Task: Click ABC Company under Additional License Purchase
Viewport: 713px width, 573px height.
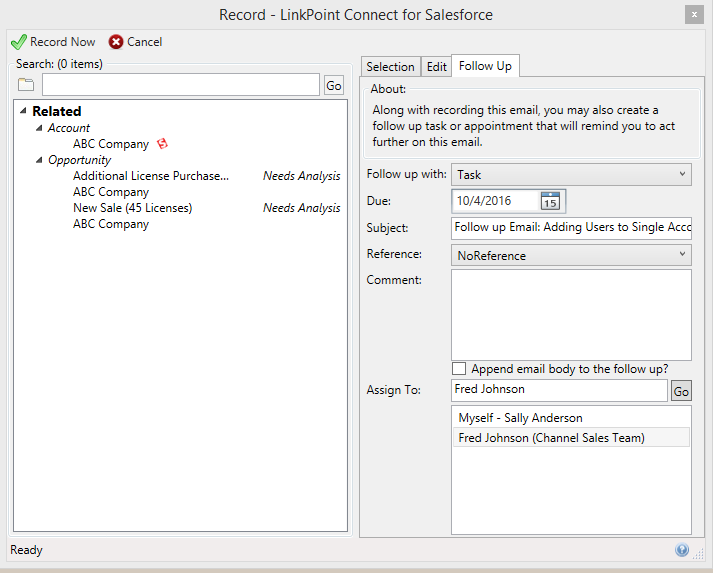Action: point(111,192)
